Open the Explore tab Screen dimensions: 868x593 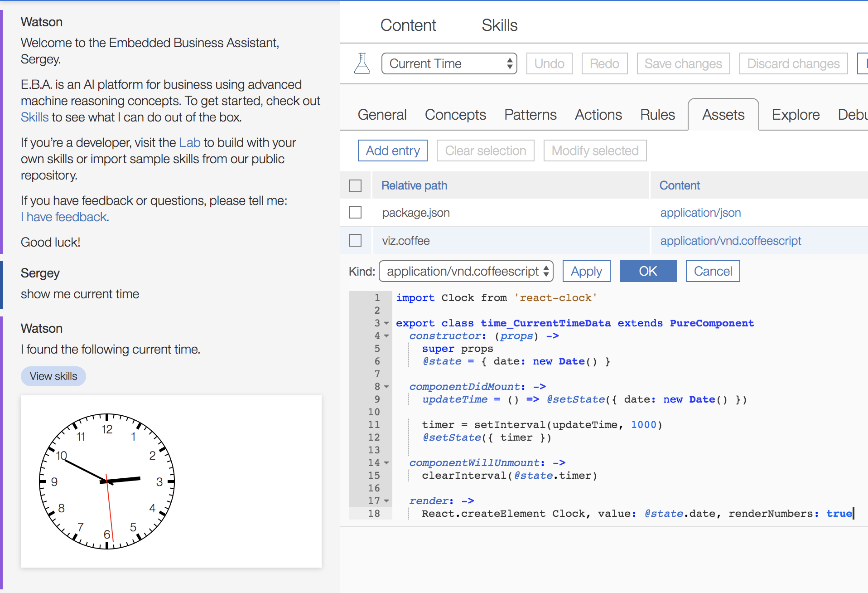coord(796,115)
